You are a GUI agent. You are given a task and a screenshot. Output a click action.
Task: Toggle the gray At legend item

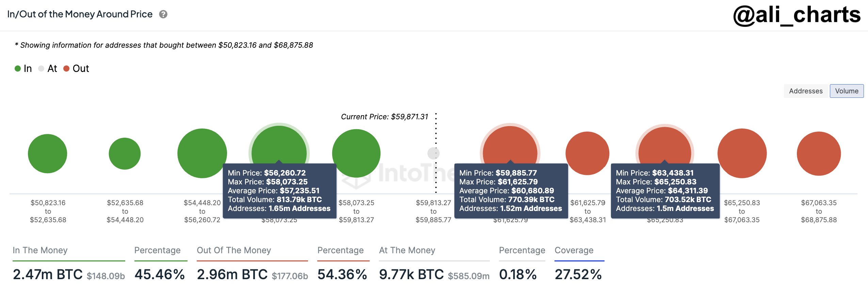tap(48, 69)
